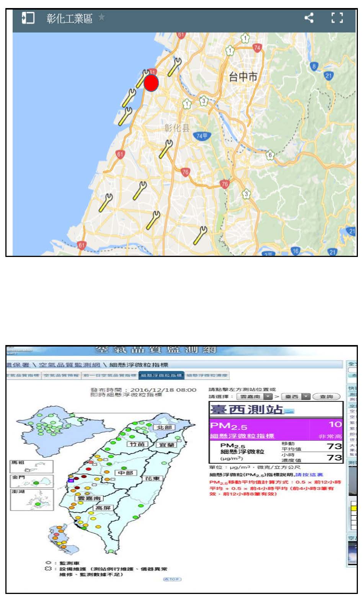Click the share icon in map header

point(309,18)
